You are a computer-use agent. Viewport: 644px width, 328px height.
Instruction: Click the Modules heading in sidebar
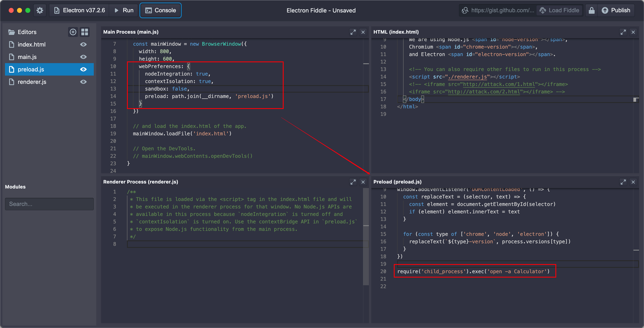15,187
